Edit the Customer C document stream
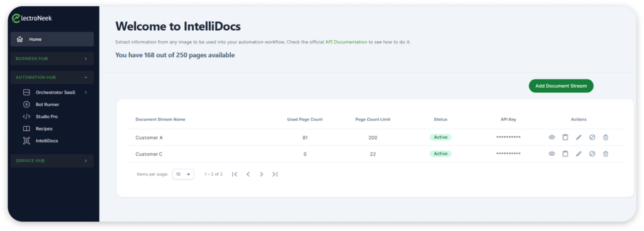This screenshot has height=231, width=644. [579, 154]
